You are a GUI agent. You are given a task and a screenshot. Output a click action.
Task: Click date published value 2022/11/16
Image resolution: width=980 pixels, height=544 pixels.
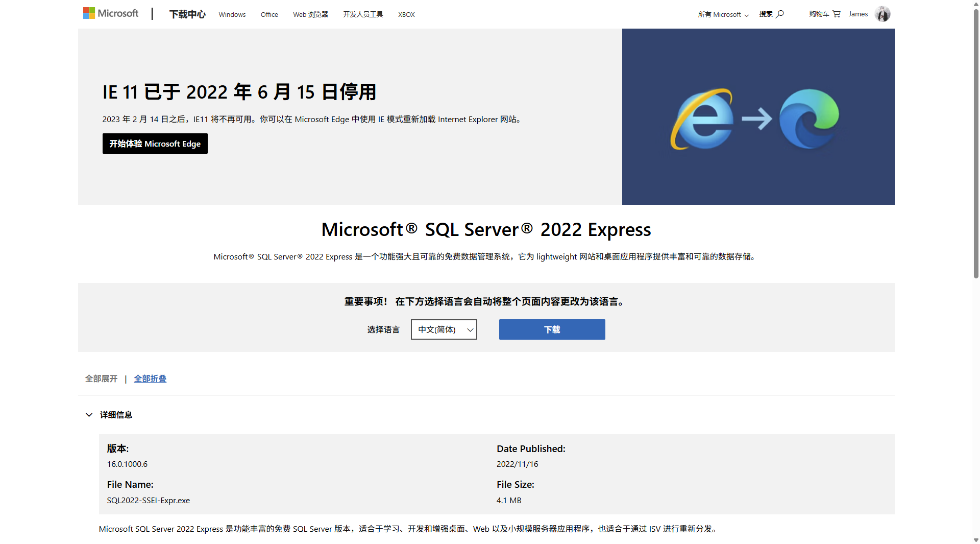[x=518, y=464]
